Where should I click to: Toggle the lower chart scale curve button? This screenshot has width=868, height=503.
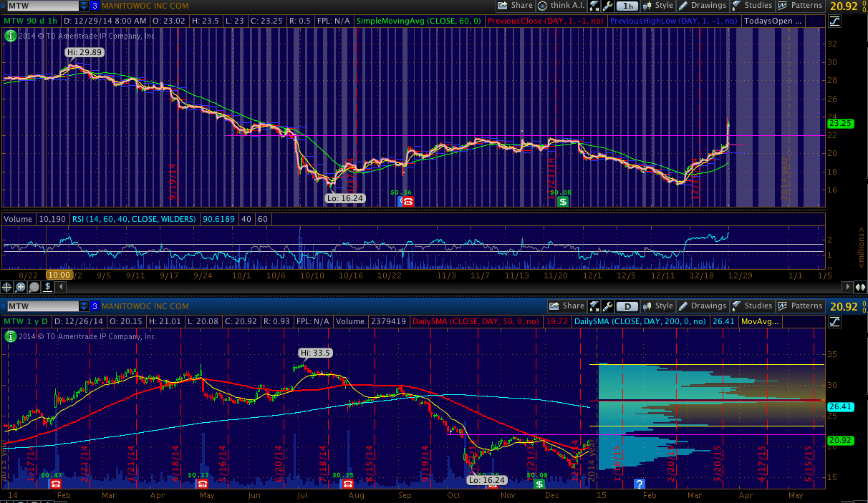click(834, 322)
